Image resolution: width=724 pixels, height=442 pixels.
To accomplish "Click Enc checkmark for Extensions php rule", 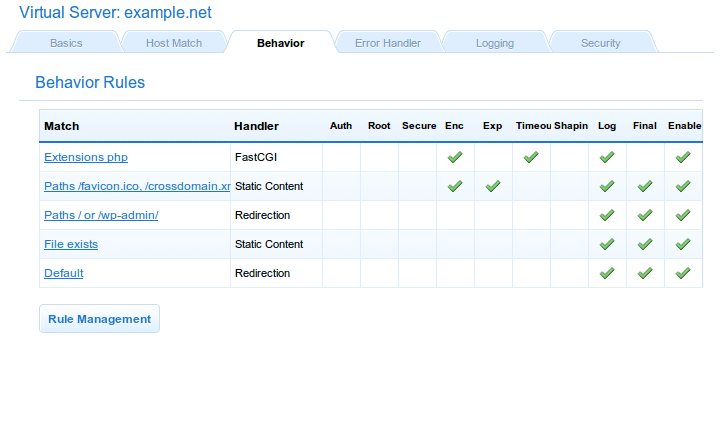I will [455, 157].
